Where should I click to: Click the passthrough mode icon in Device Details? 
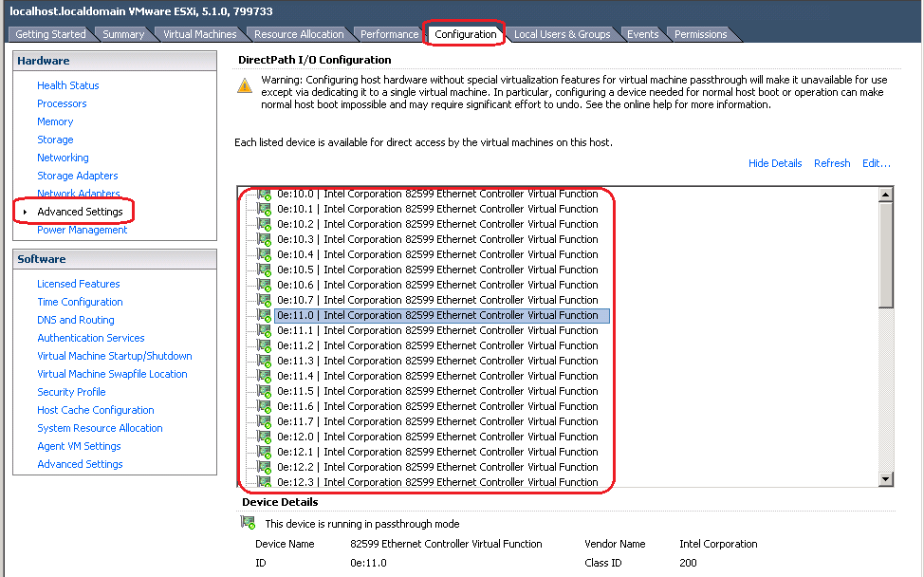(249, 523)
